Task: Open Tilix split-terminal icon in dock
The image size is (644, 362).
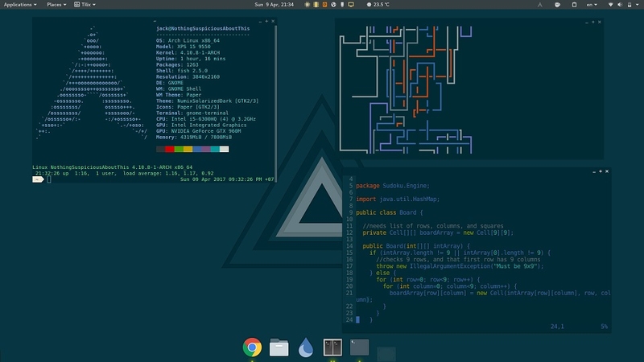Action: (332, 347)
